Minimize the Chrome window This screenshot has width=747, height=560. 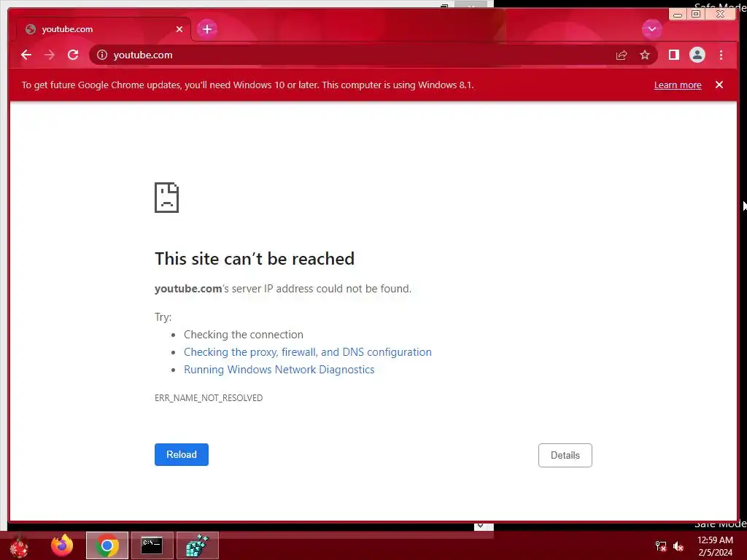pyautogui.click(x=678, y=15)
